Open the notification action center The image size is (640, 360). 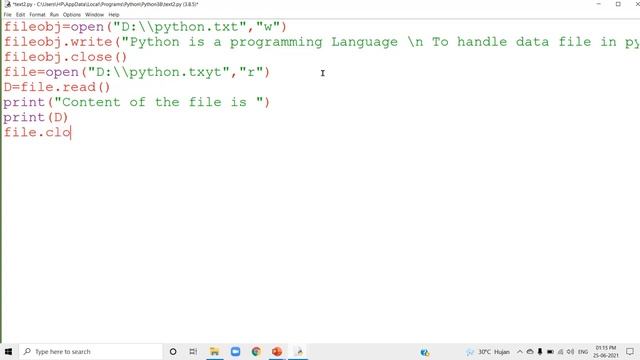[x=630, y=352]
